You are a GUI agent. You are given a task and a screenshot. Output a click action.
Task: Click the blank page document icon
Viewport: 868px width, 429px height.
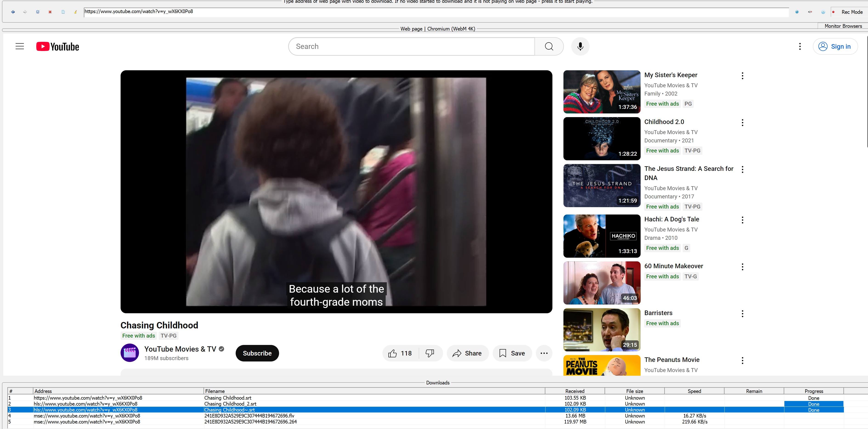[63, 12]
